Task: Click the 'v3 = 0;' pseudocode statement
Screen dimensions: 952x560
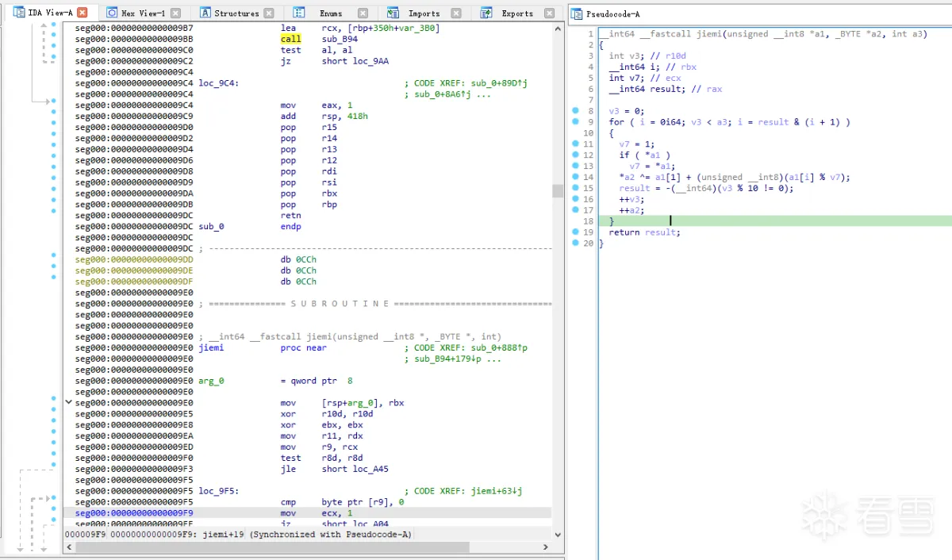Action: point(627,111)
